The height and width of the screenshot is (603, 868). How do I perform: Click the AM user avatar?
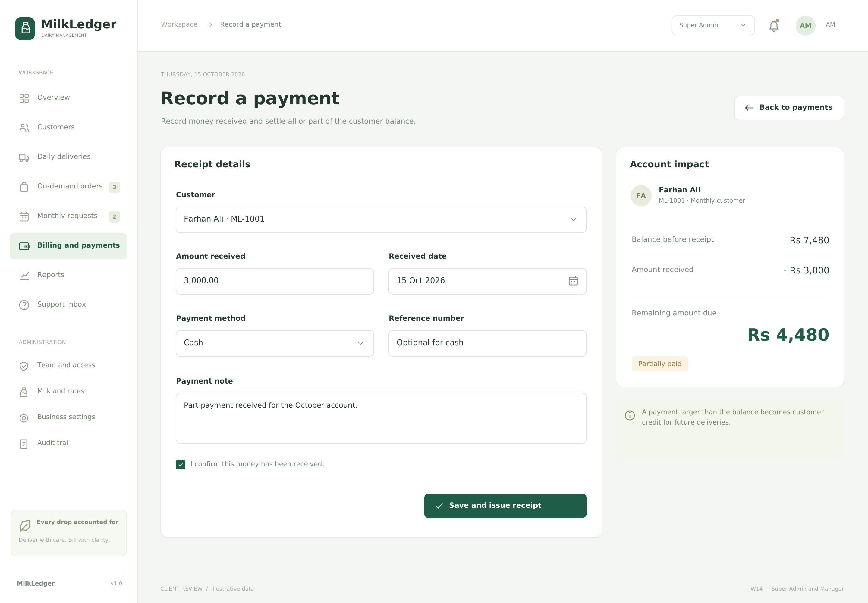(x=805, y=26)
